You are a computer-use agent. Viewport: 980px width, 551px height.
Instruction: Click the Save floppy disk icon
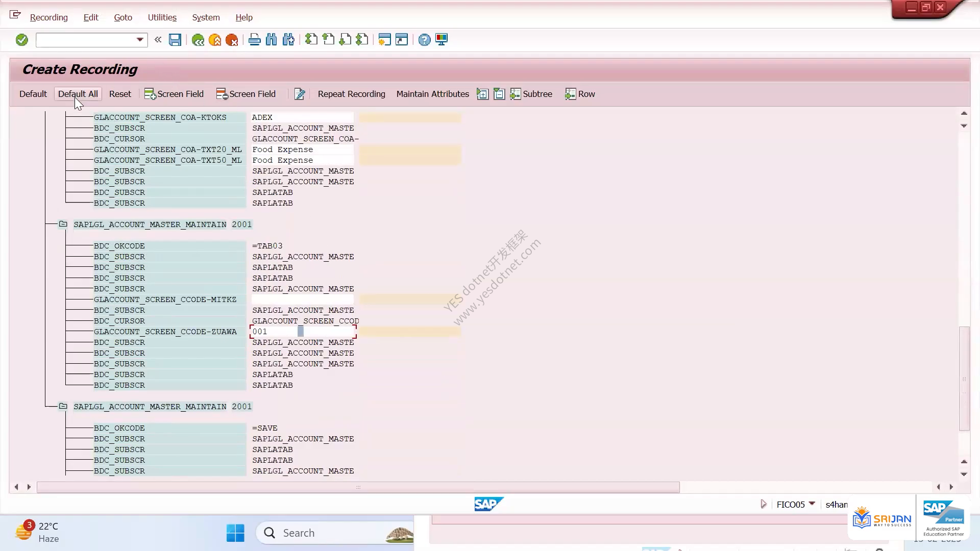[x=175, y=40]
